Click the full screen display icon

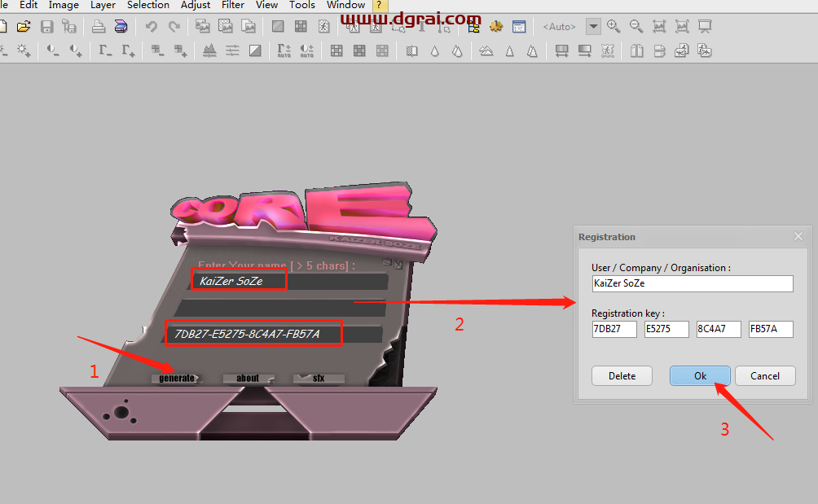tap(705, 26)
